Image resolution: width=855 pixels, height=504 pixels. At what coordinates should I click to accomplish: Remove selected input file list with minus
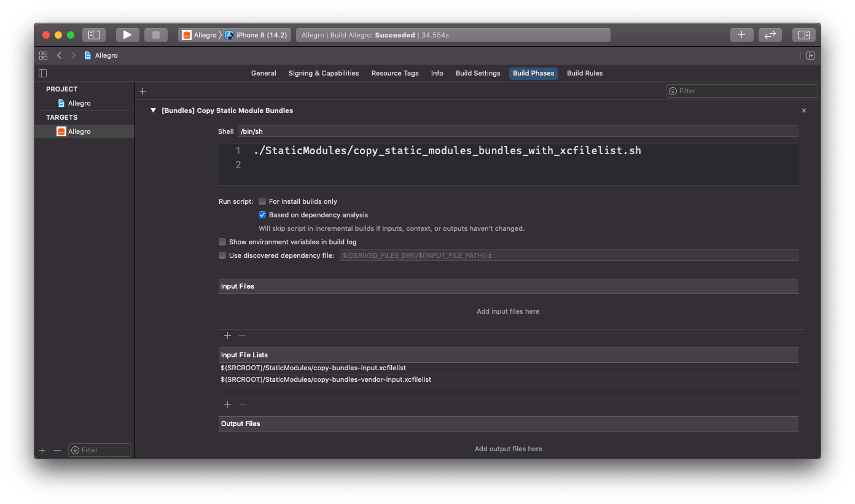tap(242, 404)
